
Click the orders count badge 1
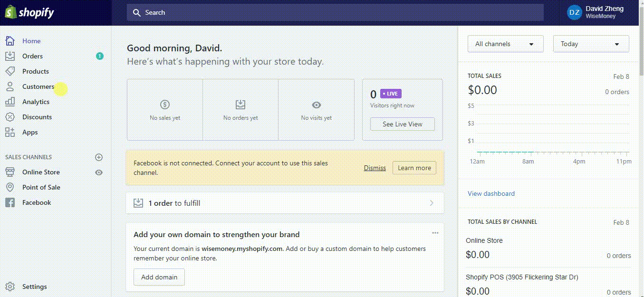click(99, 56)
